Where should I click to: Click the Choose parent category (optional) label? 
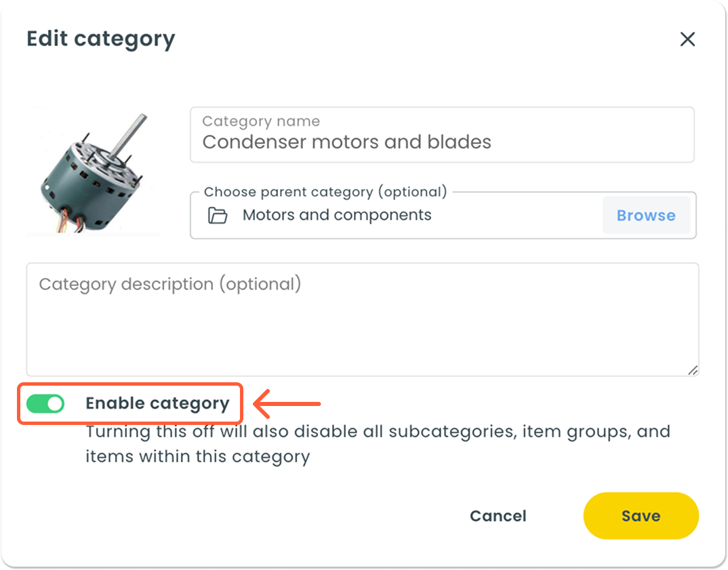325,192
